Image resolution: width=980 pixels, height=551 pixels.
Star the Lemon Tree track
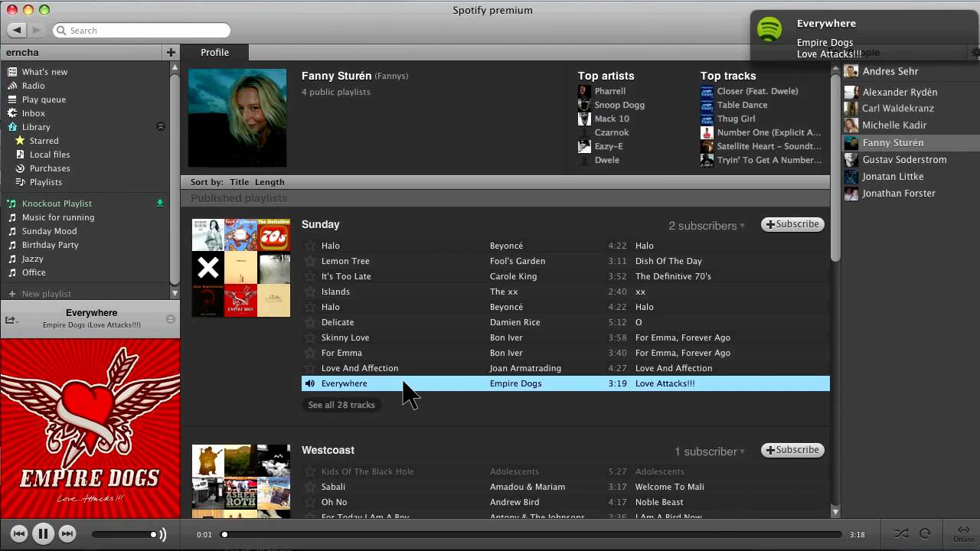pyautogui.click(x=310, y=261)
